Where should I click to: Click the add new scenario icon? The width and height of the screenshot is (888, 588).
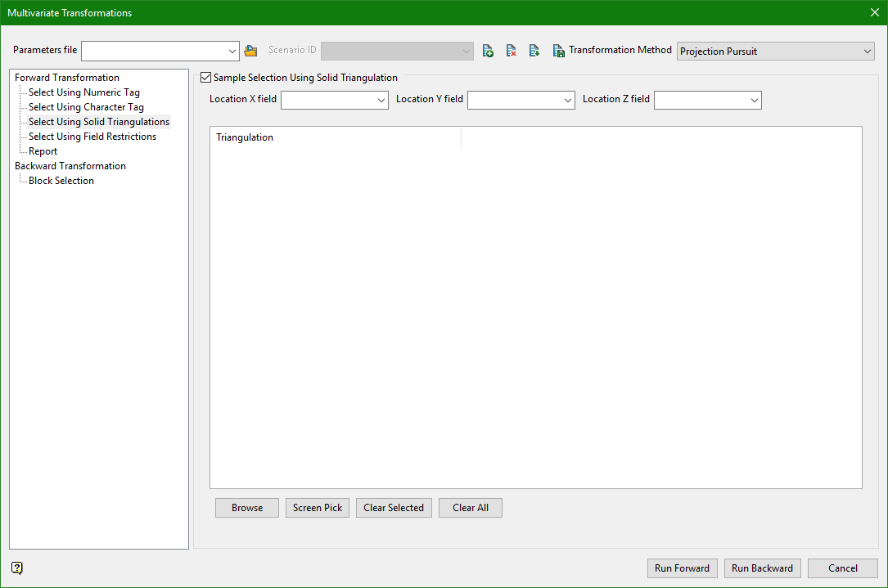(488, 51)
